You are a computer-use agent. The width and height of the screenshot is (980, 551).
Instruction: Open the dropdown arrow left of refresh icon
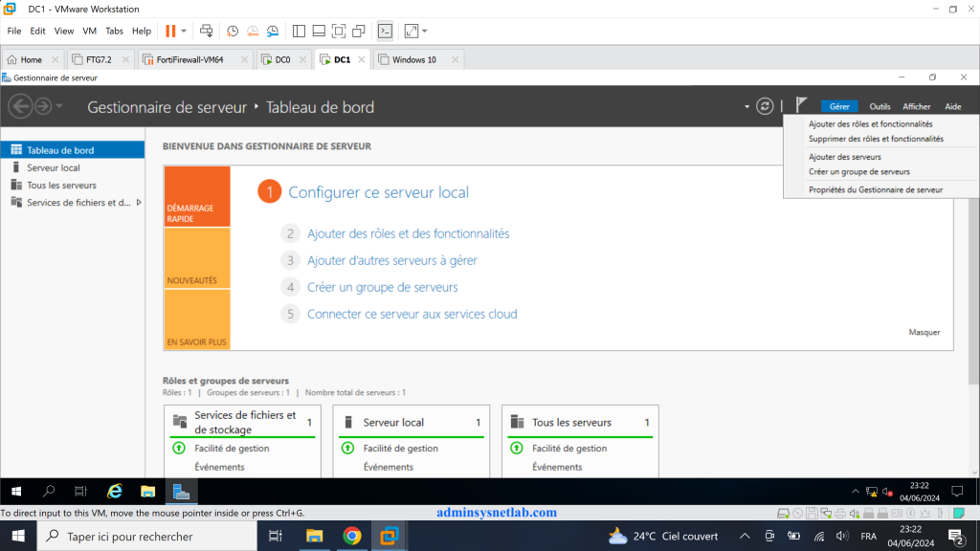[x=746, y=107]
